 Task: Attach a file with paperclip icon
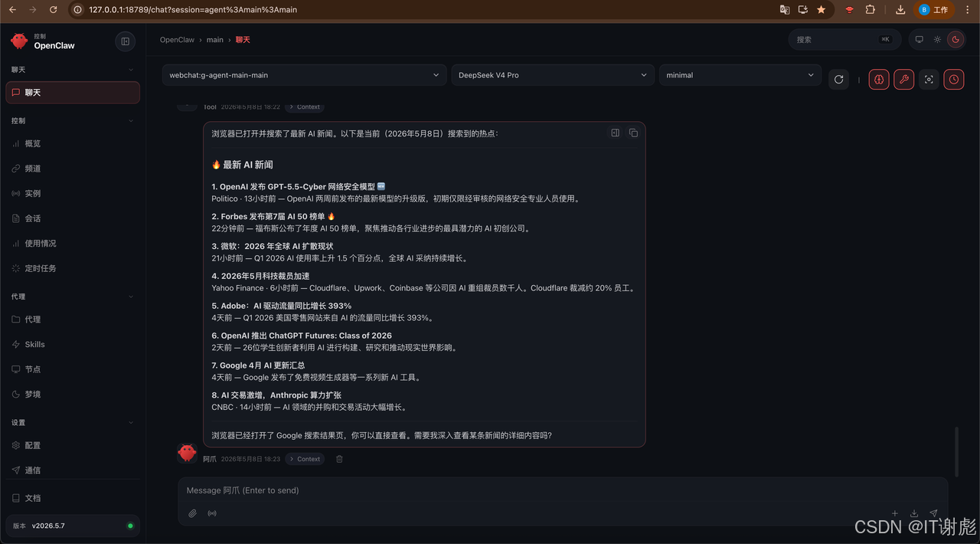click(x=193, y=513)
